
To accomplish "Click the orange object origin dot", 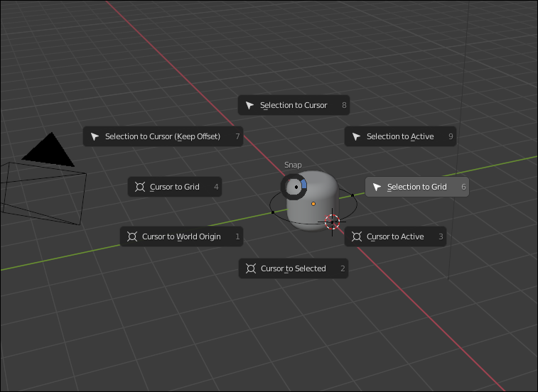I will click(x=313, y=204).
